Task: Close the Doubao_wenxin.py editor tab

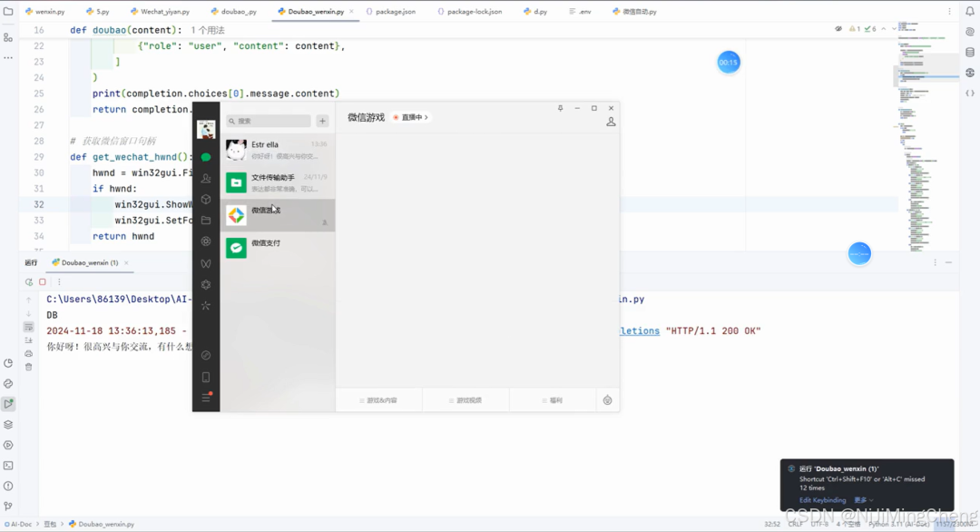Action: tap(351, 11)
